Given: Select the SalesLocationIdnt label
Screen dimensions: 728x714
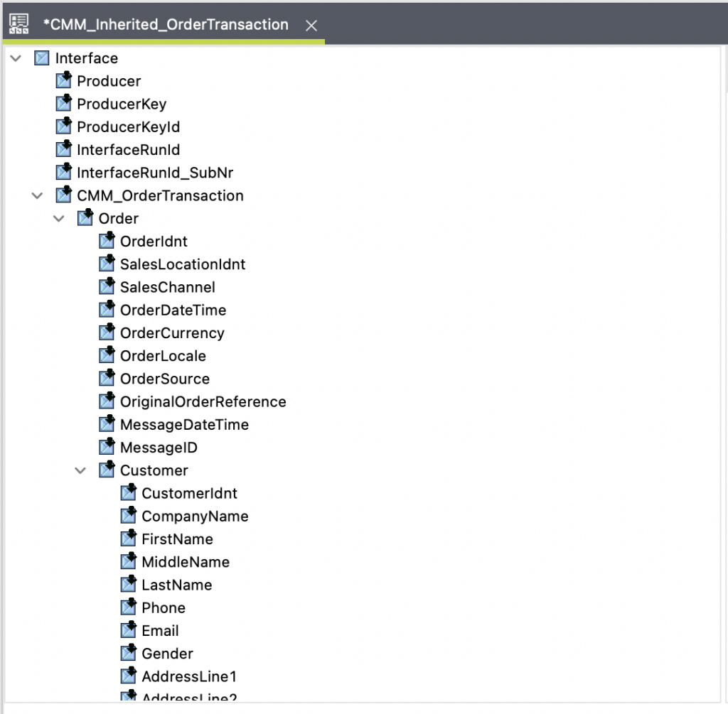Looking at the screenshot, I should tap(183, 264).
